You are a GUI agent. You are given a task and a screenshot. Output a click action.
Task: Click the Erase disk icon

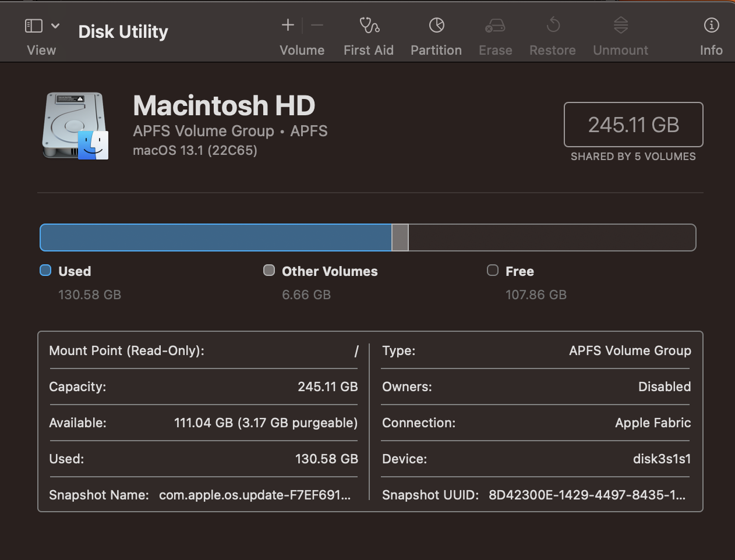(x=495, y=25)
